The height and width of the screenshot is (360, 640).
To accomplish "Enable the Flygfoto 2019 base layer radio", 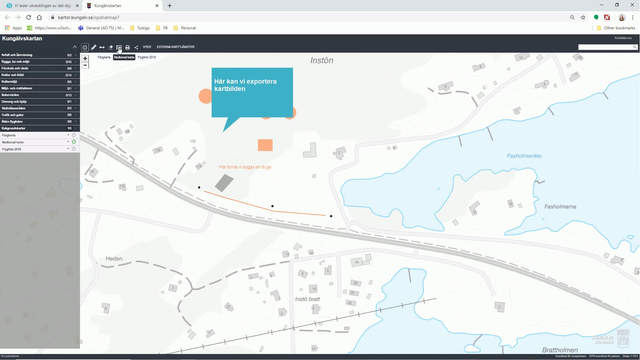I will coord(74,149).
